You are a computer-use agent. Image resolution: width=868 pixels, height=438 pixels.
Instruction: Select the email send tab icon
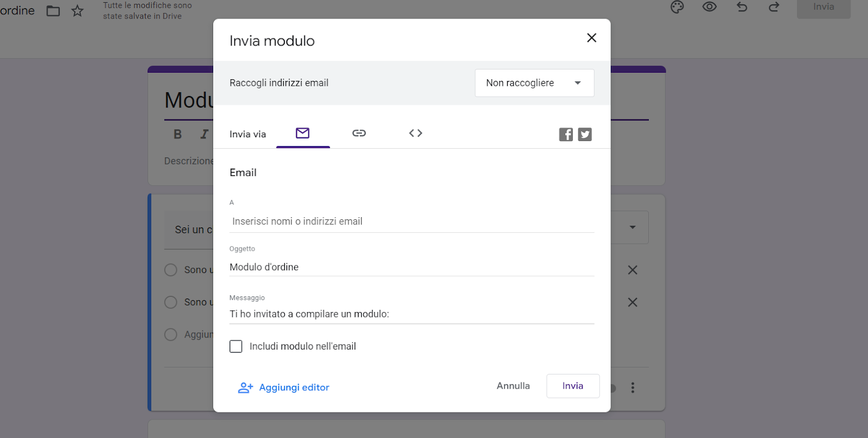pos(303,133)
